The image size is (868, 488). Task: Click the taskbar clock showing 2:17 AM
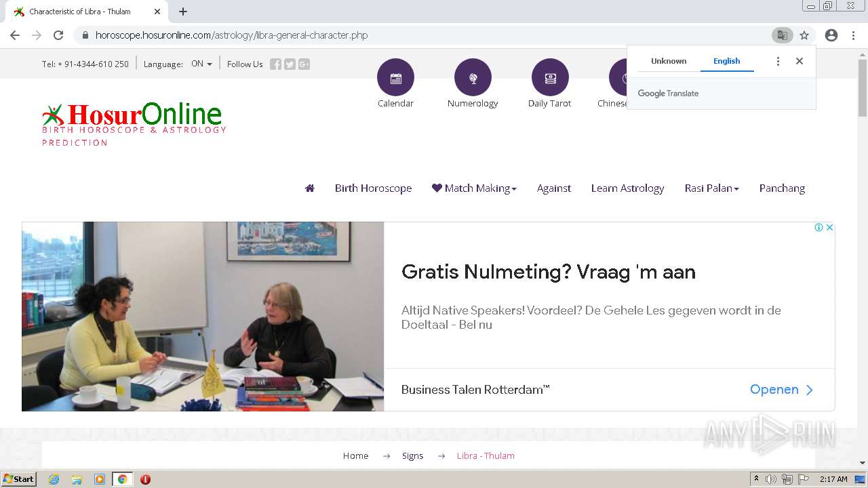pyautogui.click(x=833, y=479)
